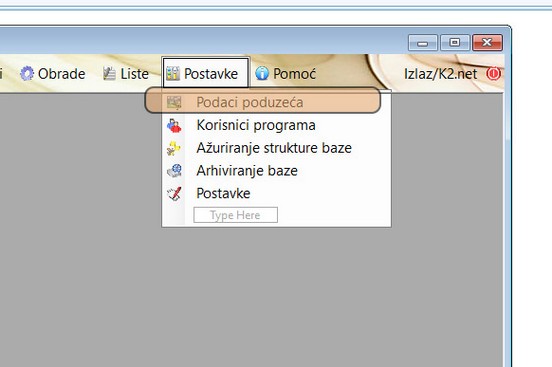Viewport: 552px width, 367px height.
Task: Click the Korisnici programa users icon
Action: coord(174,125)
